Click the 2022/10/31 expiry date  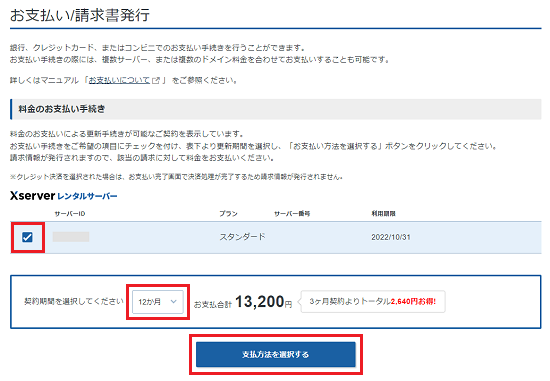click(391, 237)
